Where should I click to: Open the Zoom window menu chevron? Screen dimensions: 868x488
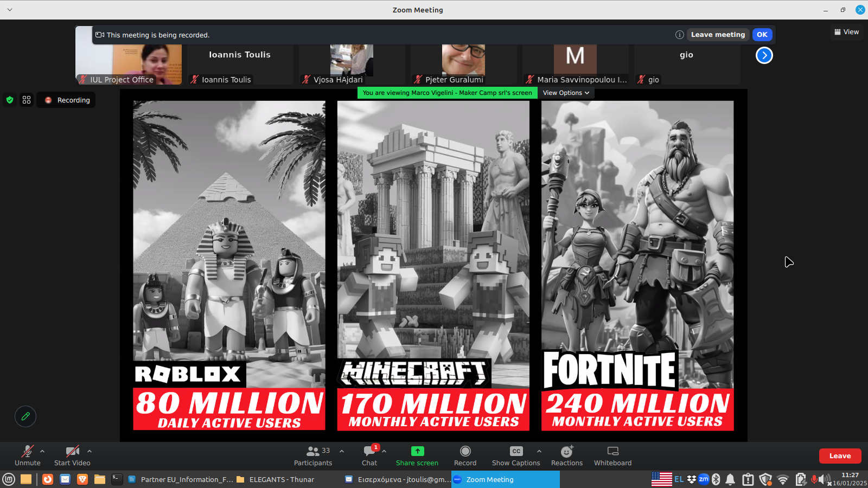[10, 10]
